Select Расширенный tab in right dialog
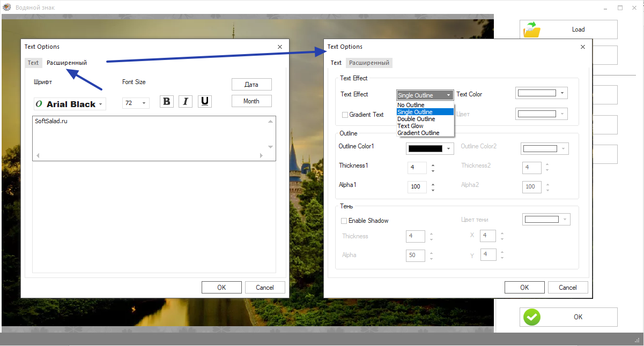Viewport: 644px width, 346px height. pyautogui.click(x=369, y=63)
